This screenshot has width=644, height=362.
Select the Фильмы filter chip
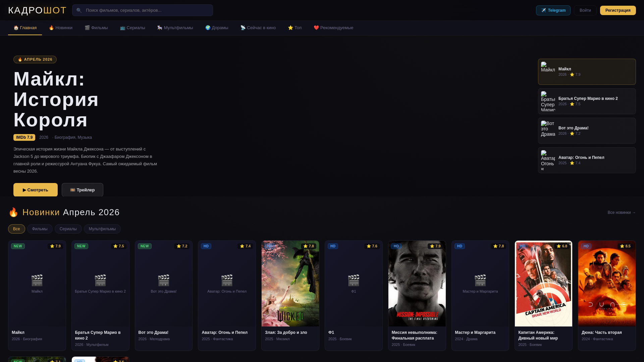pyautogui.click(x=40, y=229)
